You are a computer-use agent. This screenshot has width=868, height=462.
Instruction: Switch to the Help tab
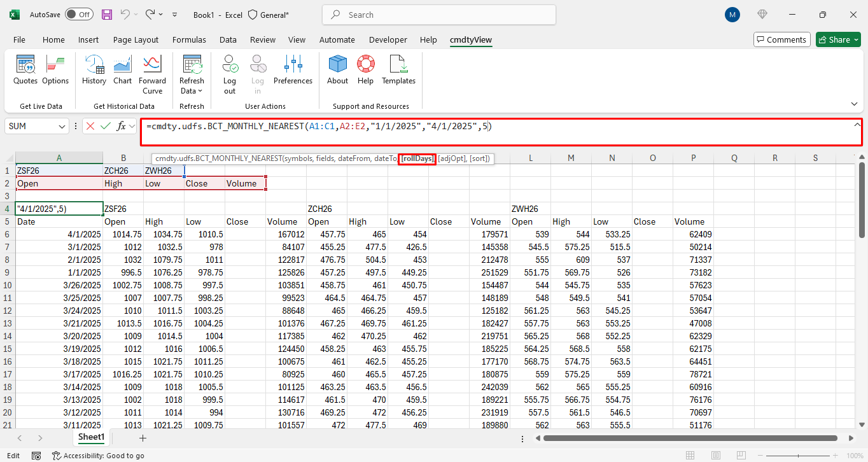[x=428, y=39]
